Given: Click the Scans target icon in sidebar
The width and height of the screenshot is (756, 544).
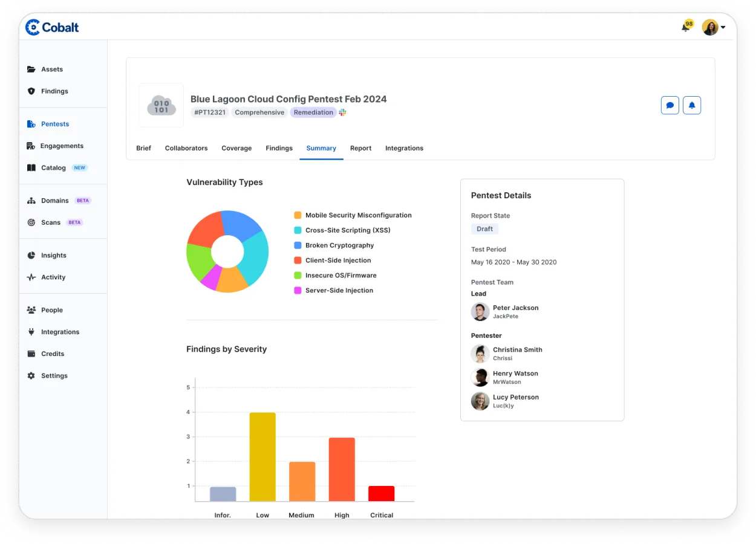Looking at the screenshot, I should point(31,222).
